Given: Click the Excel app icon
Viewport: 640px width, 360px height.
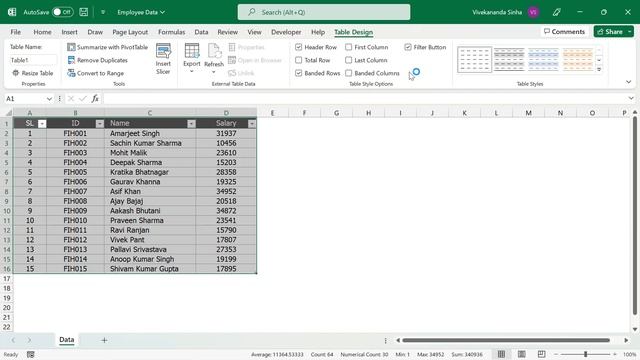Looking at the screenshot, I should (12, 12).
